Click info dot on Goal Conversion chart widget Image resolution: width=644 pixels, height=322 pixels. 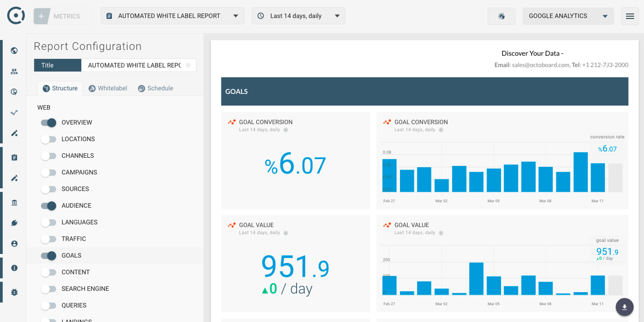coord(441,130)
